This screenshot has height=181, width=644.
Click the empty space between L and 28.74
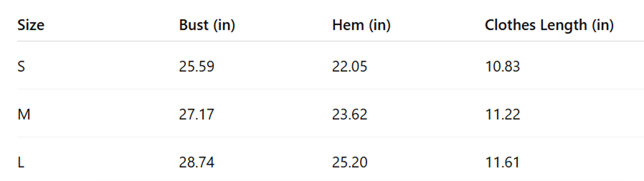pyautogui.click(x=102, y=163)
